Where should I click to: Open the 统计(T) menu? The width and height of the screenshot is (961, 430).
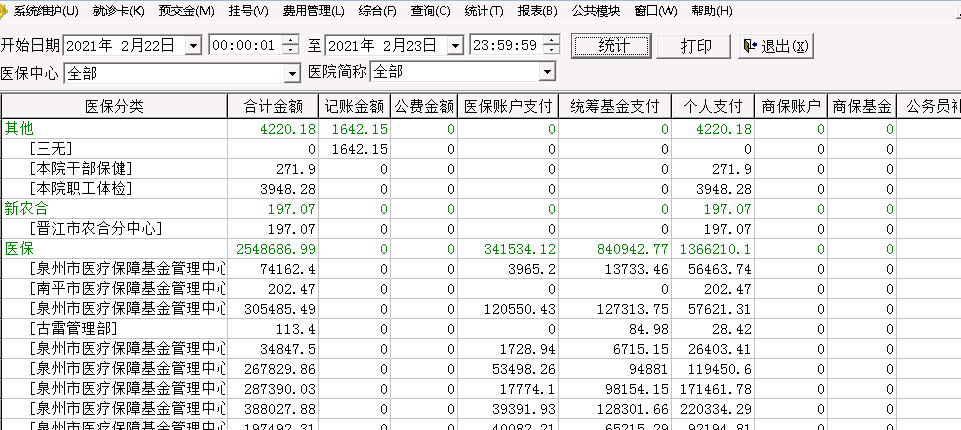(484, 11)
